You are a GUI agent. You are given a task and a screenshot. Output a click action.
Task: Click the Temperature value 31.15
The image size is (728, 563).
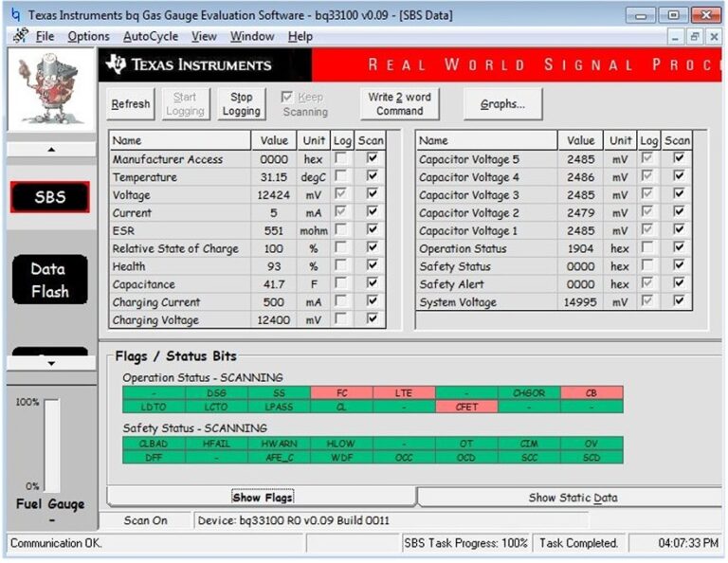pos(273,177)
